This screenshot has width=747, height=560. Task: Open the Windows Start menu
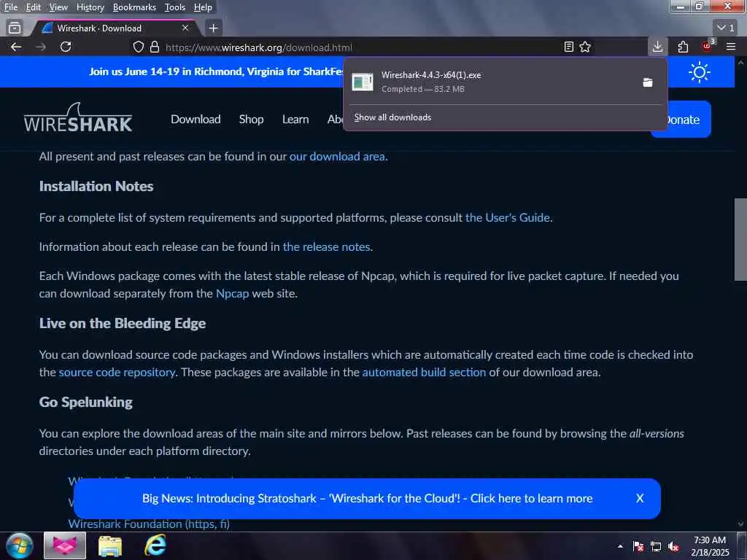click(20, 545)
